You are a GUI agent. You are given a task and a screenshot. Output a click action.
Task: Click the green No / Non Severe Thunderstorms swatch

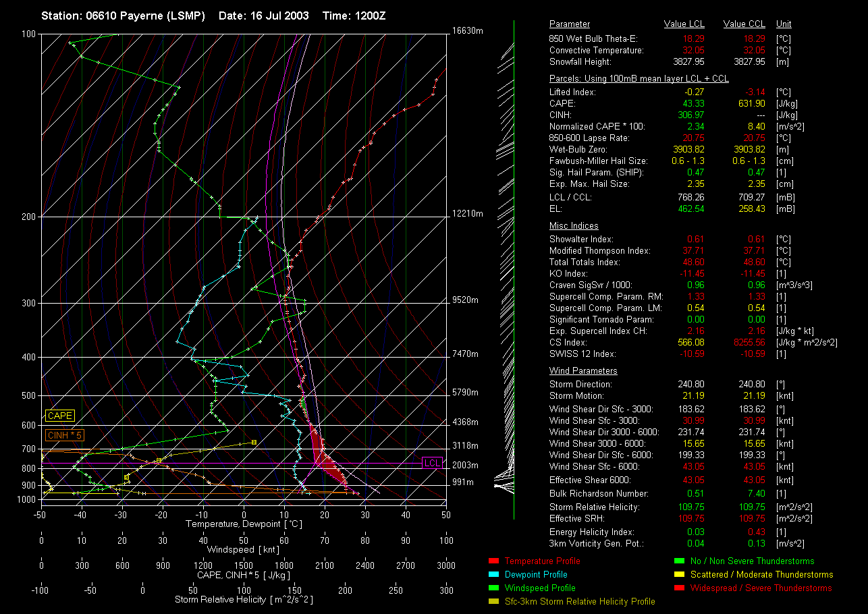[x=679, y=561]
